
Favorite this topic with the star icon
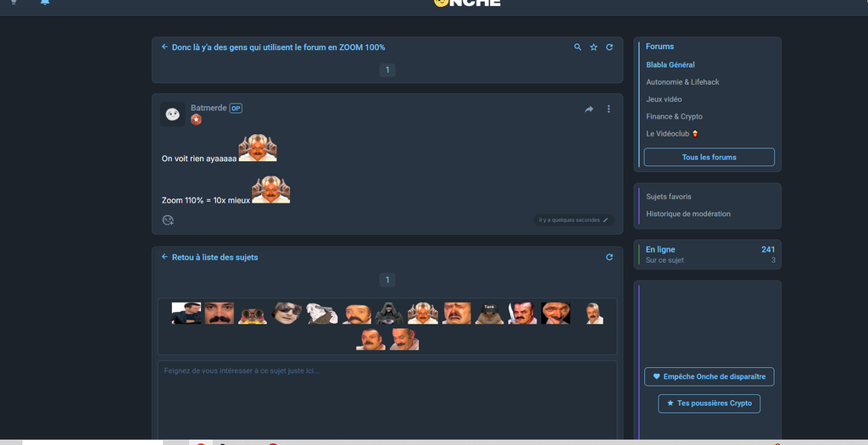coord(593,47)
